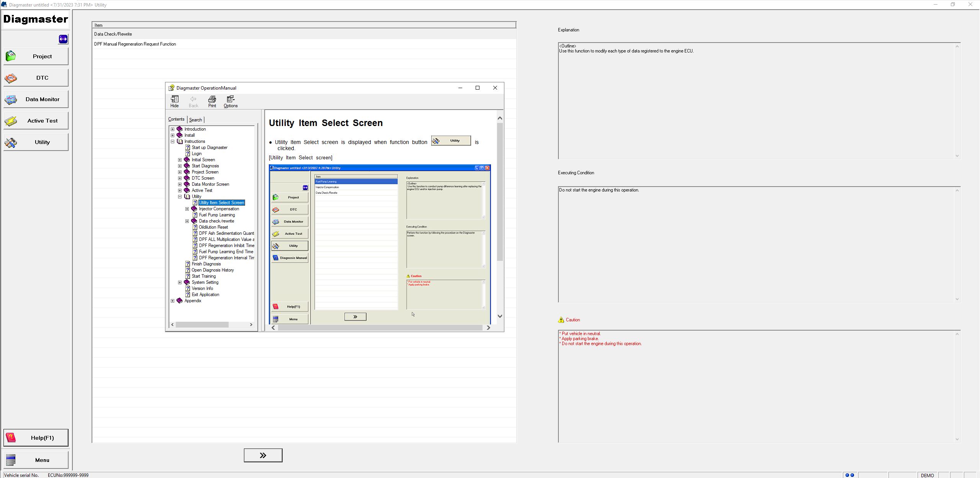Screen dimensions: 980x478
Task: Open the Menu button at bottom left
Action: [x=36, y=460]
